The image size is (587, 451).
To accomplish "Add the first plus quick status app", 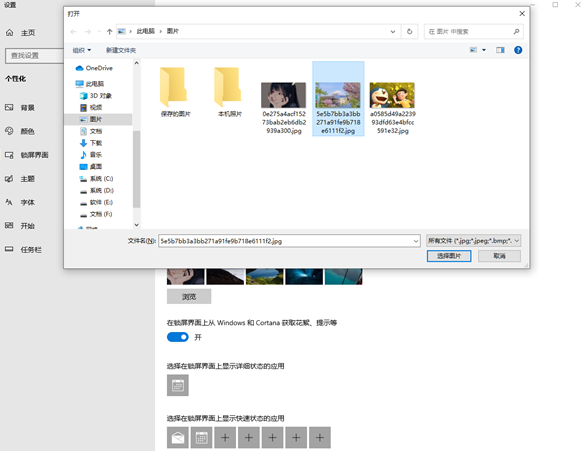I will tap(225, 438).
